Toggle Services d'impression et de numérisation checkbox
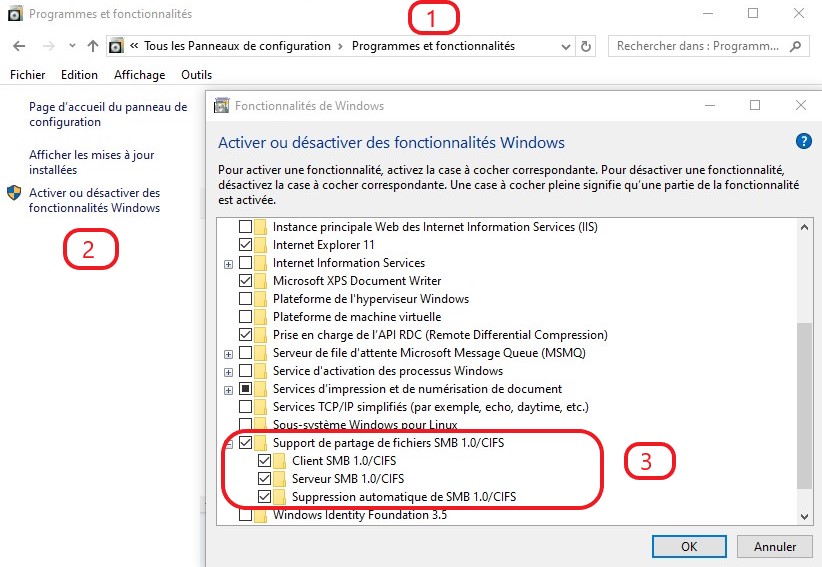822x567 pixels. 245,389
